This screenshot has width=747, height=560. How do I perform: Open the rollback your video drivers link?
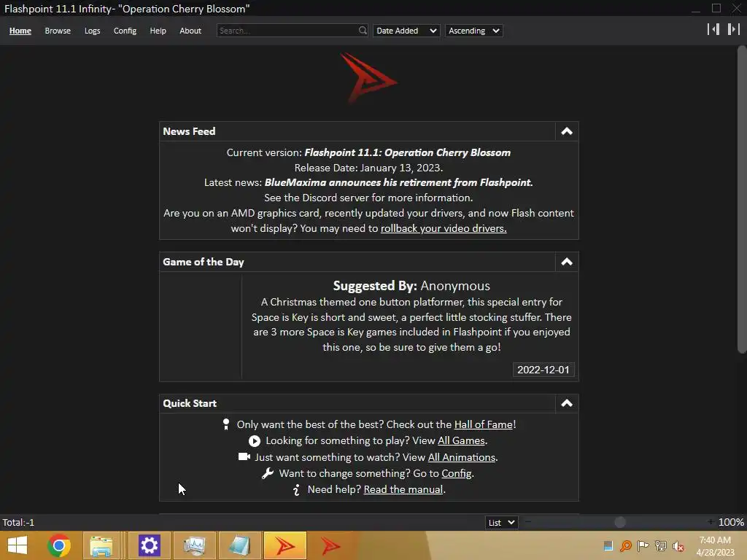(x=444, y=228)
